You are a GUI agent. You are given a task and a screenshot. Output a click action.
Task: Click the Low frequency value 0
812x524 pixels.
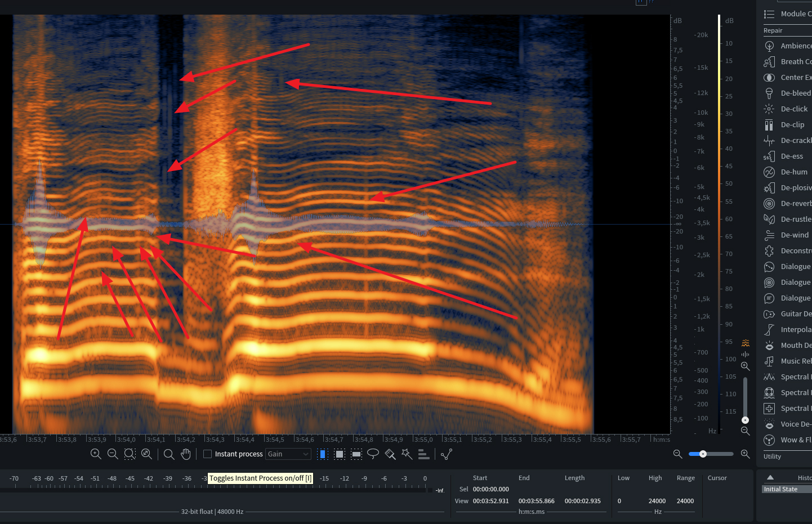point(619,501)
